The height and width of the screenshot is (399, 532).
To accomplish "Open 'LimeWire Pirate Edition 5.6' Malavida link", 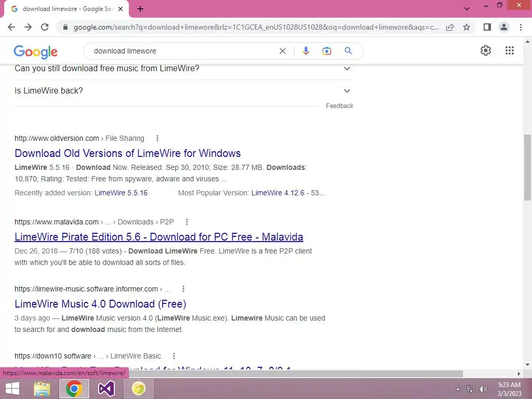I will [x=159, y=237].
